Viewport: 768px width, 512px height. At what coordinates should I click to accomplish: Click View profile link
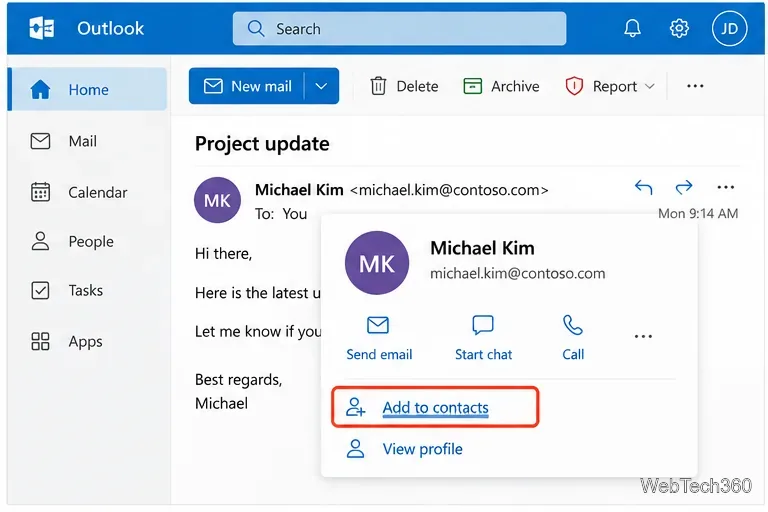(x=422, y=449)
